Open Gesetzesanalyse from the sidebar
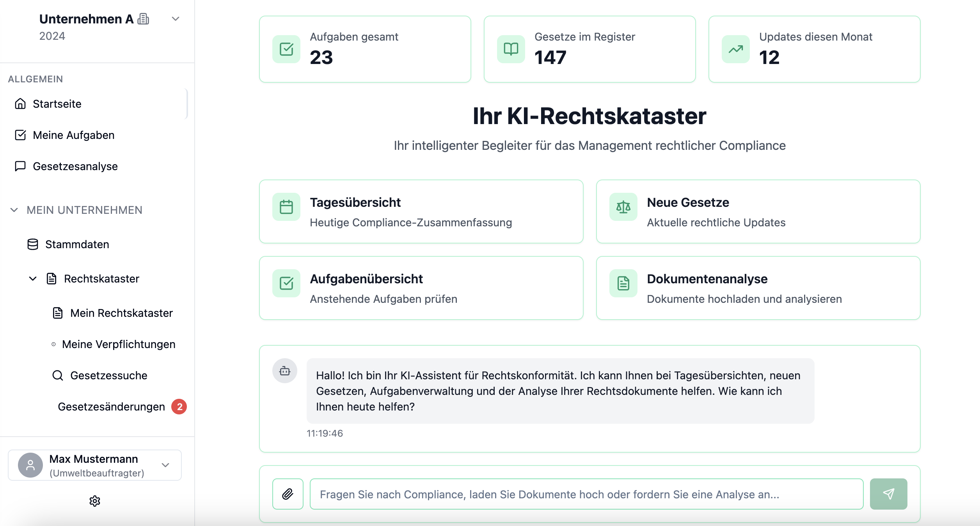 (75, 166)
